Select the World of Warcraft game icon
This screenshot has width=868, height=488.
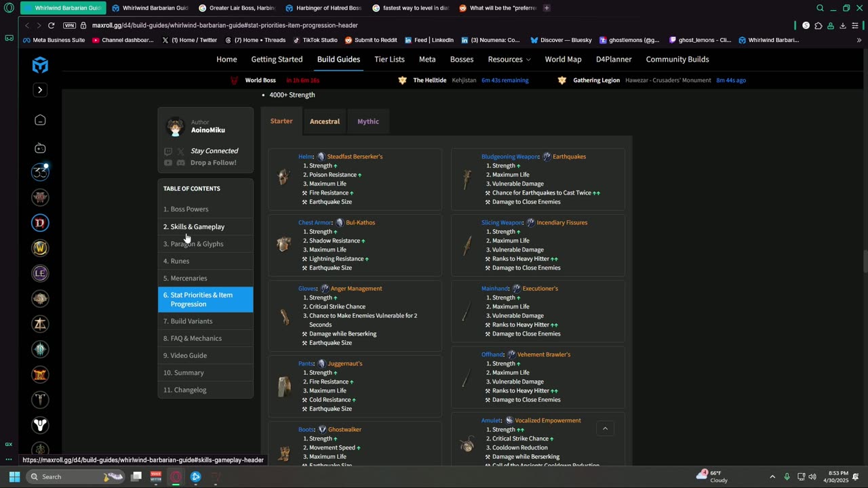click(x=40, y=248)
